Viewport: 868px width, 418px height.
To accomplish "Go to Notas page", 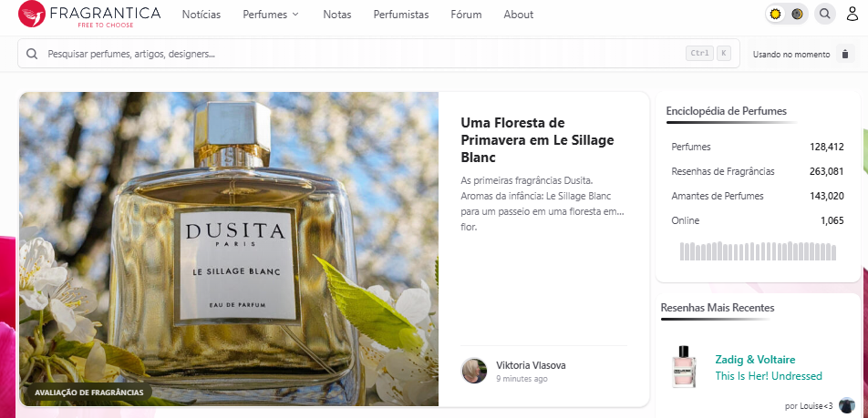I will pos(337,15).
